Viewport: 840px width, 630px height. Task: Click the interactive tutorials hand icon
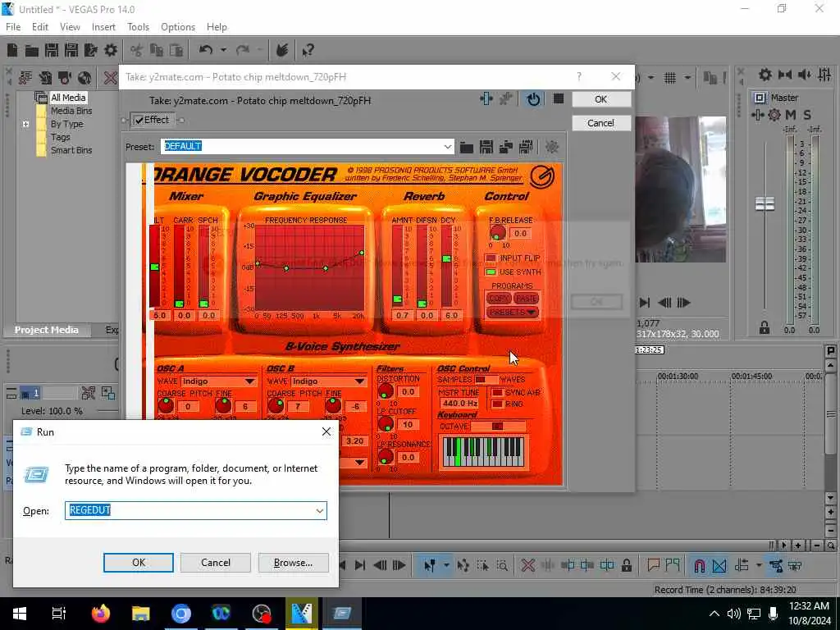[x=282, y=50]
